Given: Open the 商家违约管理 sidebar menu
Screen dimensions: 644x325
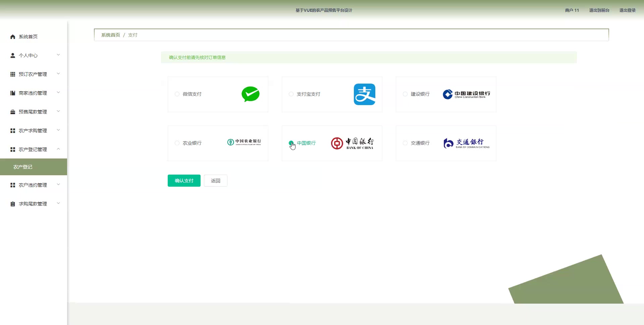Looking at the screenshot, I should (x=34, y=93).
